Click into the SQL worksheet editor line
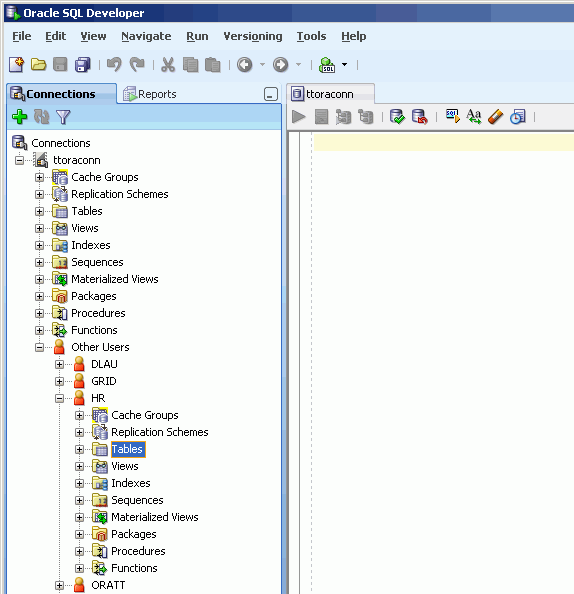Image resolution: width=574 pixels, height=594 pixels. (x=443, y=142)
